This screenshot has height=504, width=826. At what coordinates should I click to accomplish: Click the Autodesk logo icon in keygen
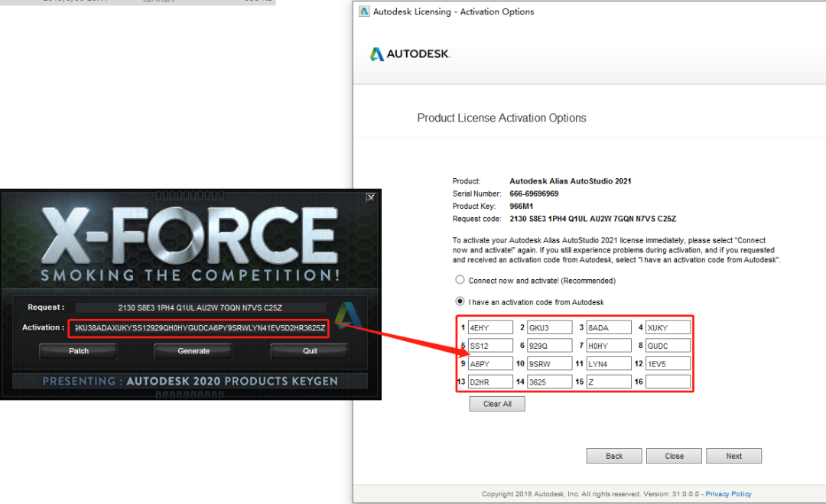tap(348, 314)
